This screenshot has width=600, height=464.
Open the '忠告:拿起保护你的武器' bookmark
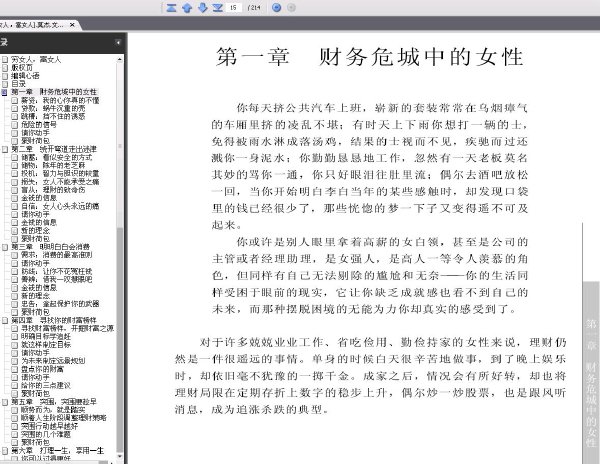click(60, 304)
